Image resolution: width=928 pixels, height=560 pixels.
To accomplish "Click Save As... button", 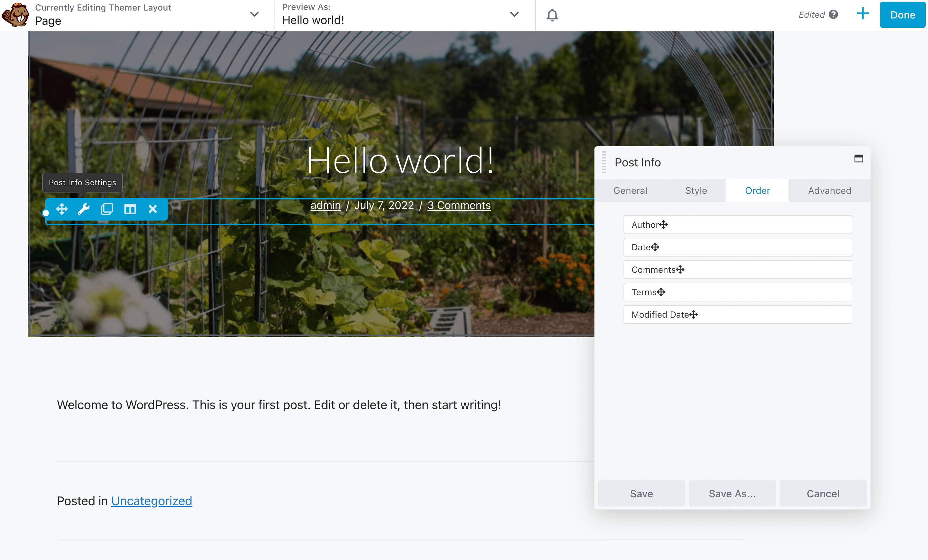I will [732, 493].
